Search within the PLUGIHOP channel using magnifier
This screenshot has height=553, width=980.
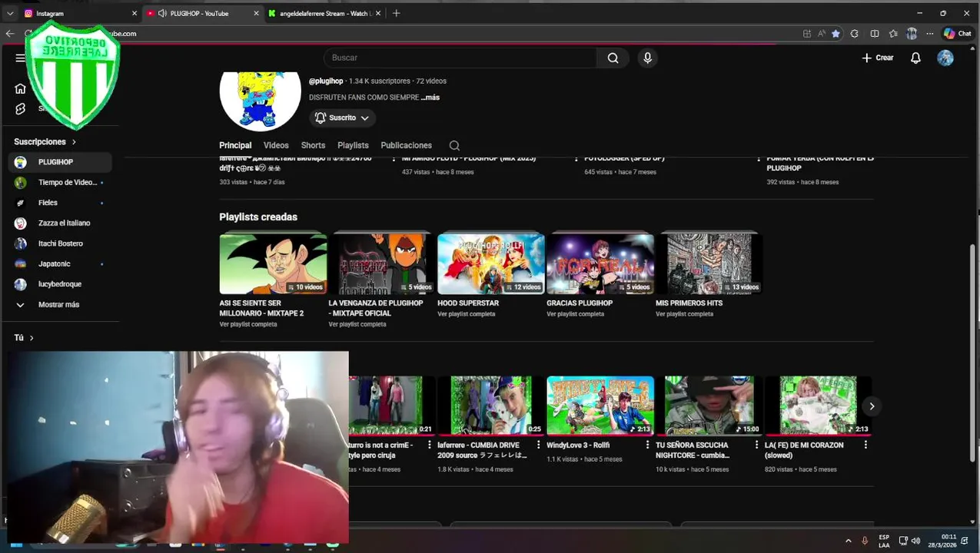(x=454, y=145)
